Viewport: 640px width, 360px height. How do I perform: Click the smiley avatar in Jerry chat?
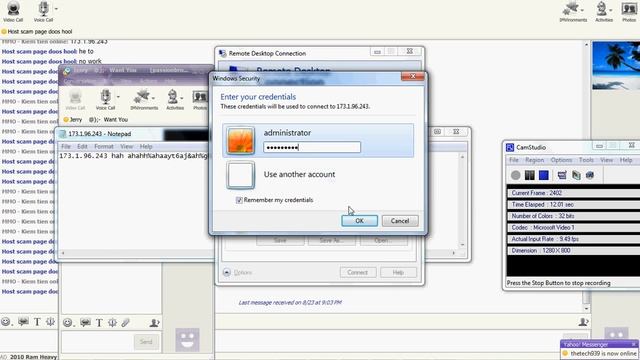click(187, 340)
